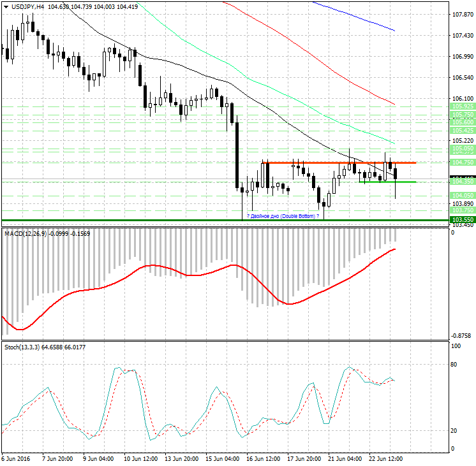Viewport: 476px width, 466px height.
Task: Click the 21 Jun 04:00 time label
Action: point(345,458)
